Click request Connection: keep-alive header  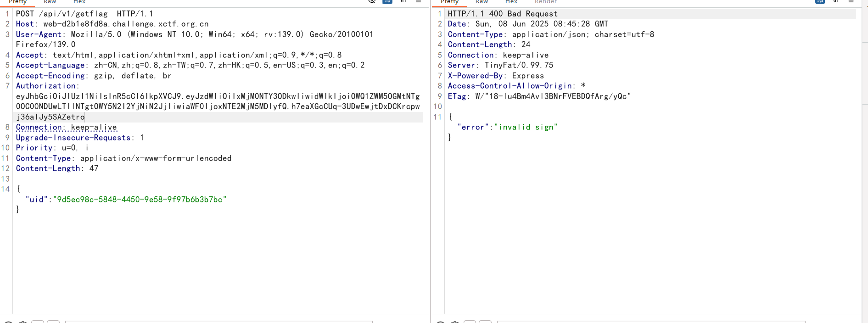pos(66,127)
